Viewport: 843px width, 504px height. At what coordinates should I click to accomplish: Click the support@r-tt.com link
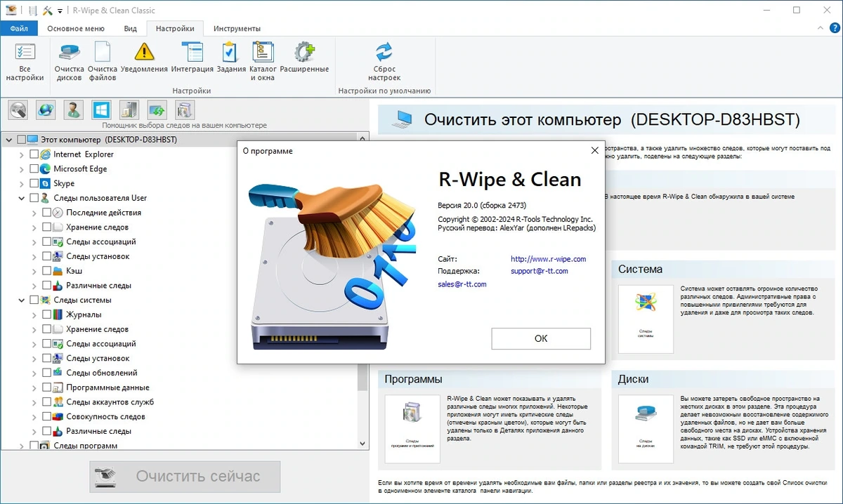pyautogui.click(x=539, y=271)
